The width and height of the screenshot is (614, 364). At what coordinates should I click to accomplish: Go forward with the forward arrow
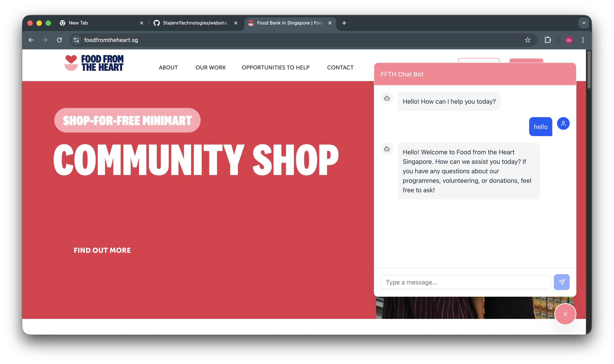tap(45, 40)
